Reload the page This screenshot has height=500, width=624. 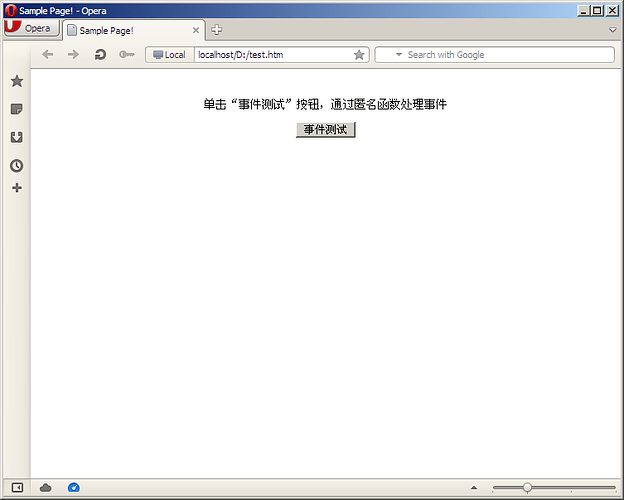(x=100, y=55)
